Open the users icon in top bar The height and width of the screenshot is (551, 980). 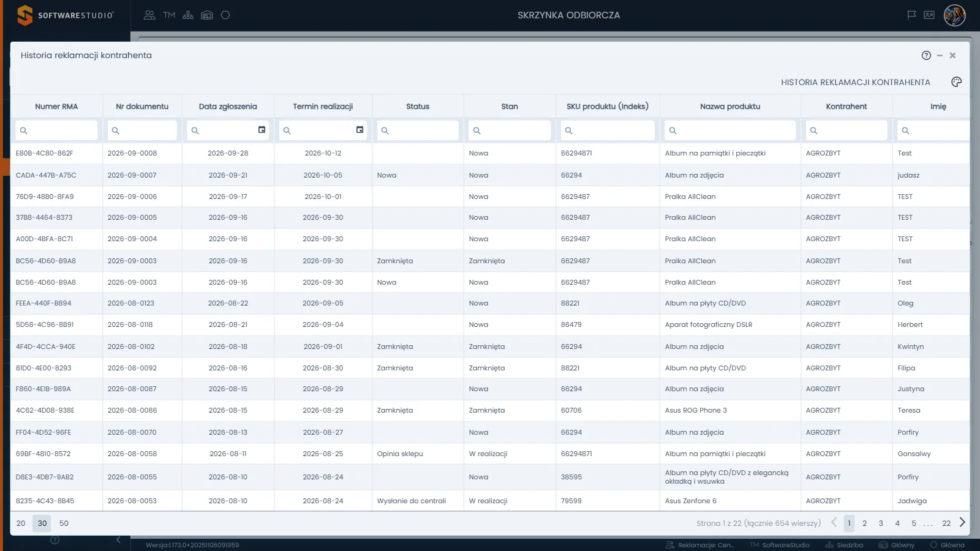coord(149,15)
